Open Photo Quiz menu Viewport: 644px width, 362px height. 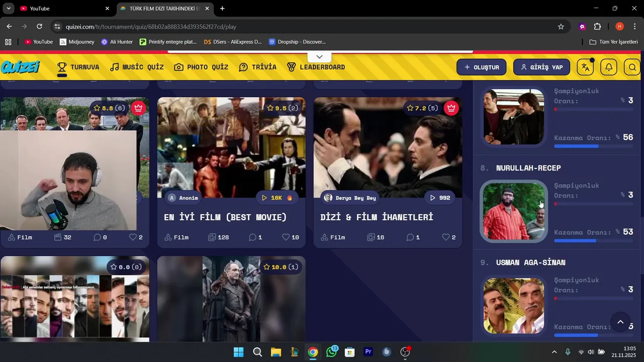click(x=201, y=67)
